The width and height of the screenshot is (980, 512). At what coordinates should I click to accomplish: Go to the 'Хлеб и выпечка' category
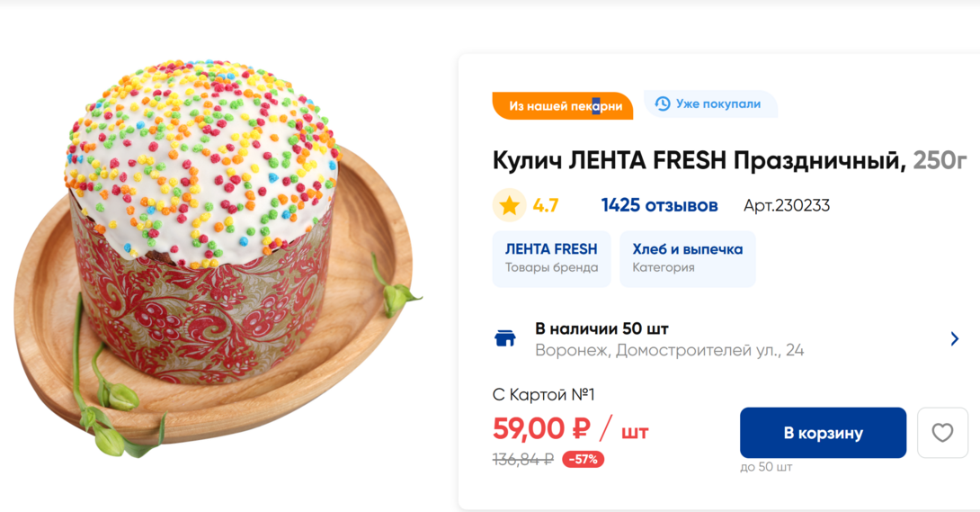pyautogui.click(x=687, y=258)
